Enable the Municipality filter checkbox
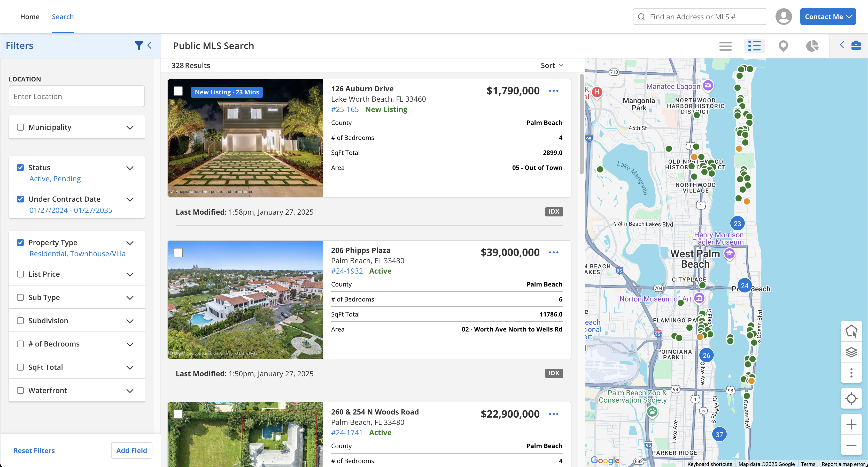 pyautogui.click(x=21, y=127)
